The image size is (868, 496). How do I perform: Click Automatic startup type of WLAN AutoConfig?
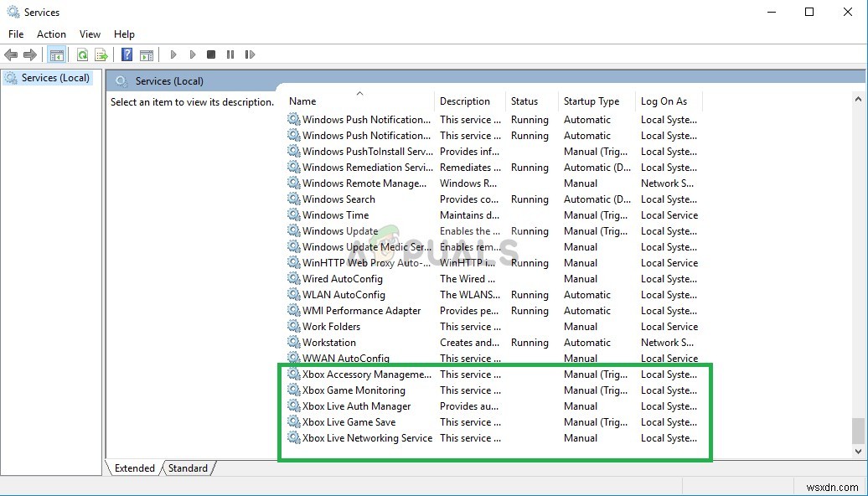tap(587, 295)
